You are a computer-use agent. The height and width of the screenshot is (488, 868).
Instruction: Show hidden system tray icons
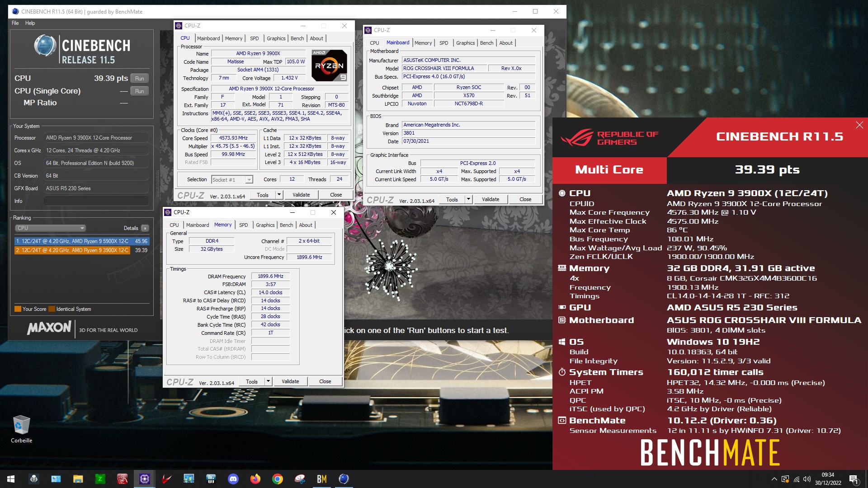774,479
